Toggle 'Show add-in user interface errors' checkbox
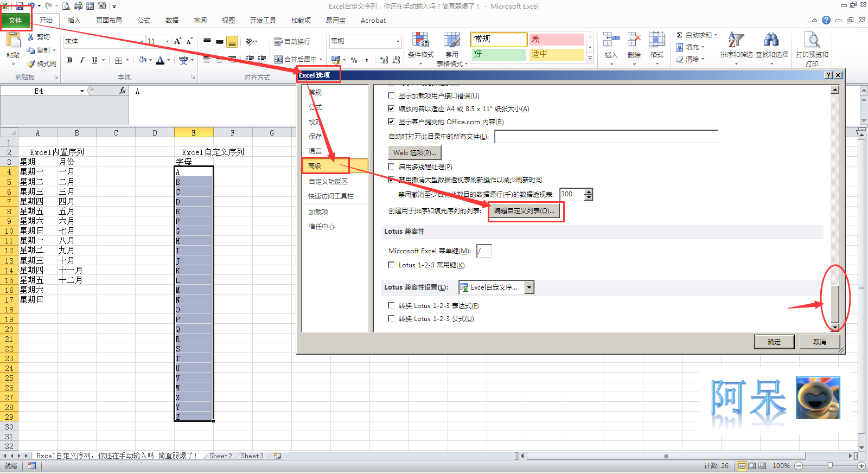 [391, 95]
